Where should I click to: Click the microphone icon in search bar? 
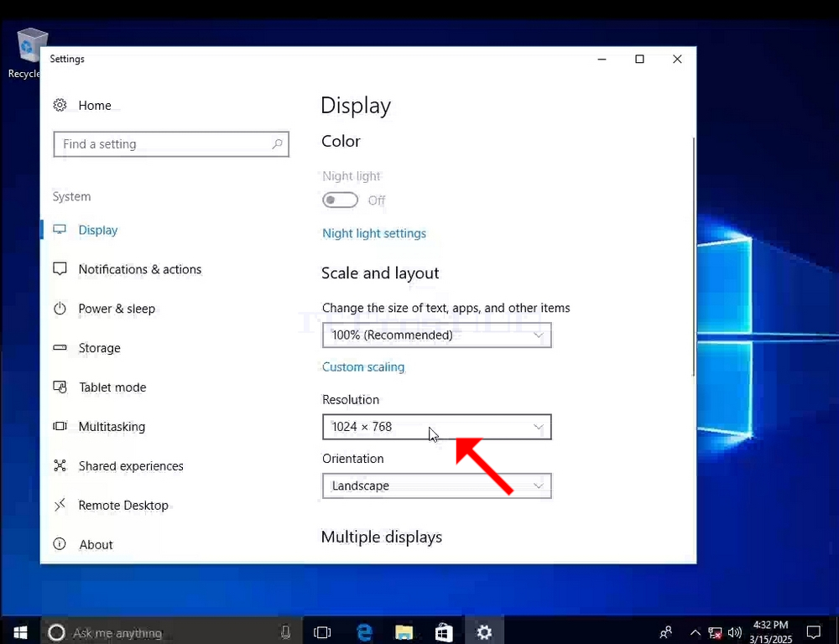coord(286,633)
